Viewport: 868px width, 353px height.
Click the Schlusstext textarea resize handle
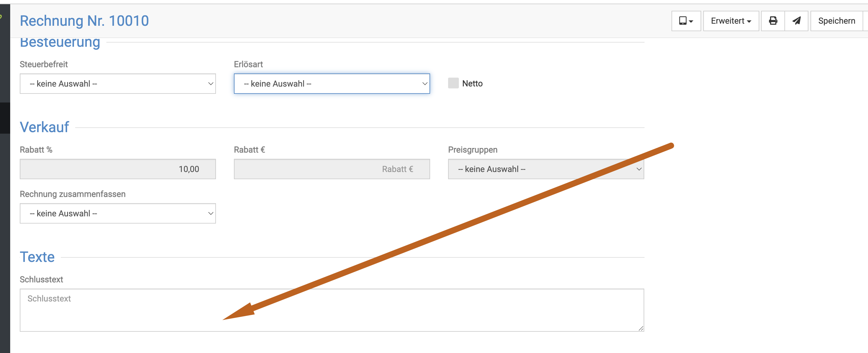click(x=641, y=328)
